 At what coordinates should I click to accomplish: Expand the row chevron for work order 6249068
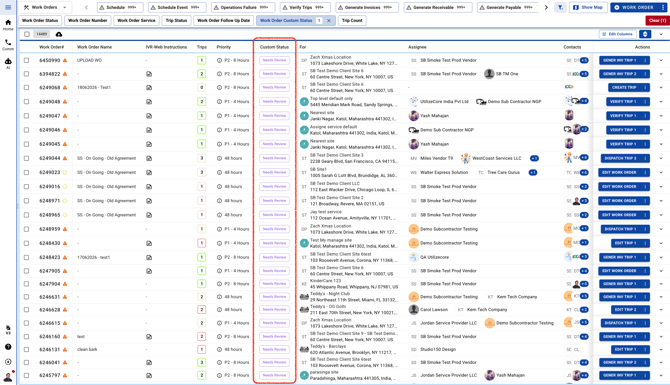click(x=661, y=88)
